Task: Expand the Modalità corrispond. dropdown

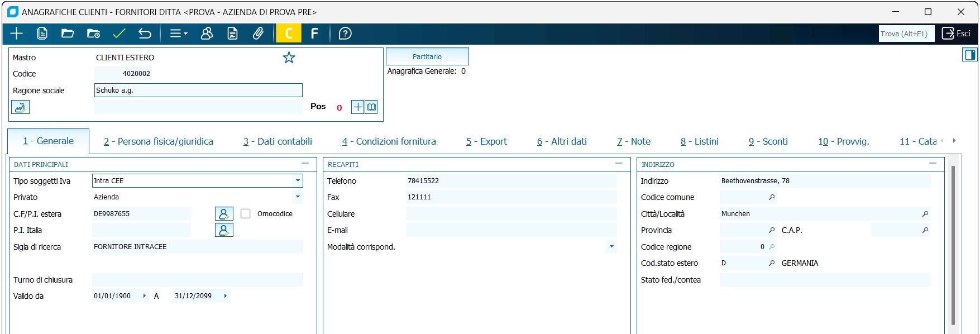Action: 611,247
